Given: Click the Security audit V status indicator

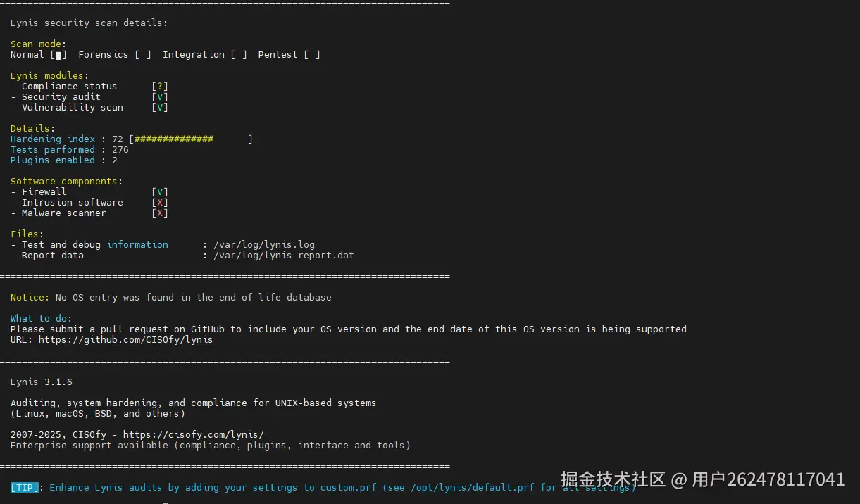Looking at the screenshot, I should click(160, 97).
